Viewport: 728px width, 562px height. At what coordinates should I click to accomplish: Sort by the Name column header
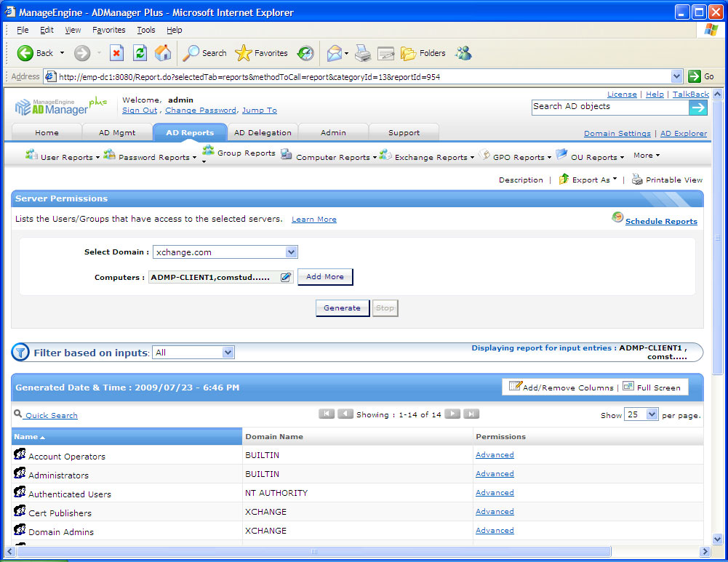point(127,436)
